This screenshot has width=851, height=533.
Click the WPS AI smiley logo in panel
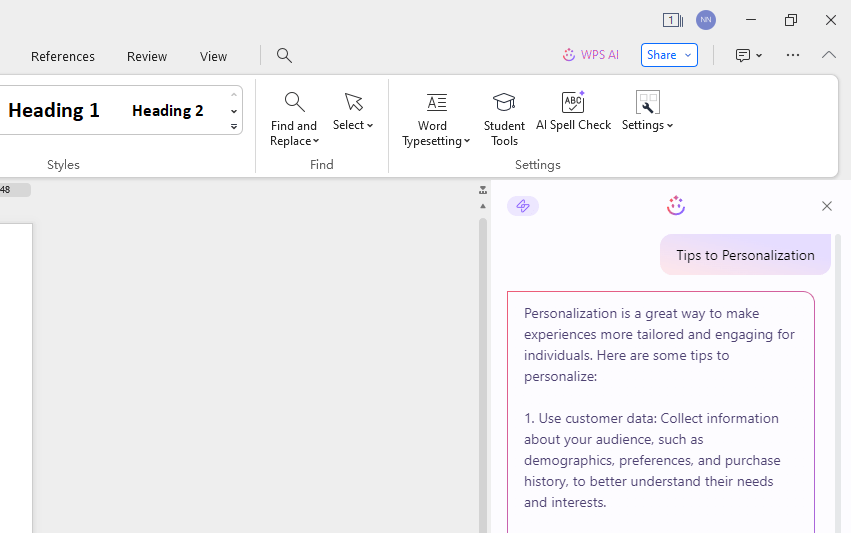point(676,205)
